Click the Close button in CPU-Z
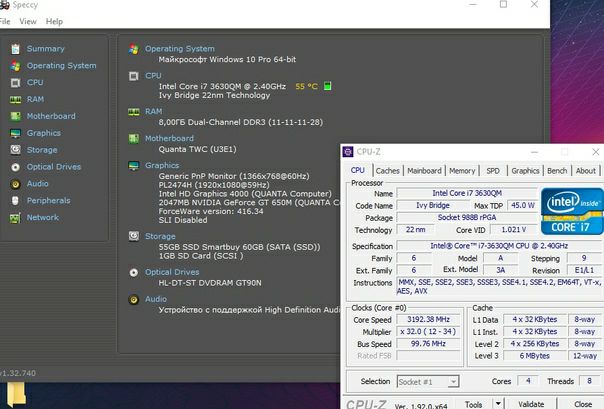 [x=582, y=404]
